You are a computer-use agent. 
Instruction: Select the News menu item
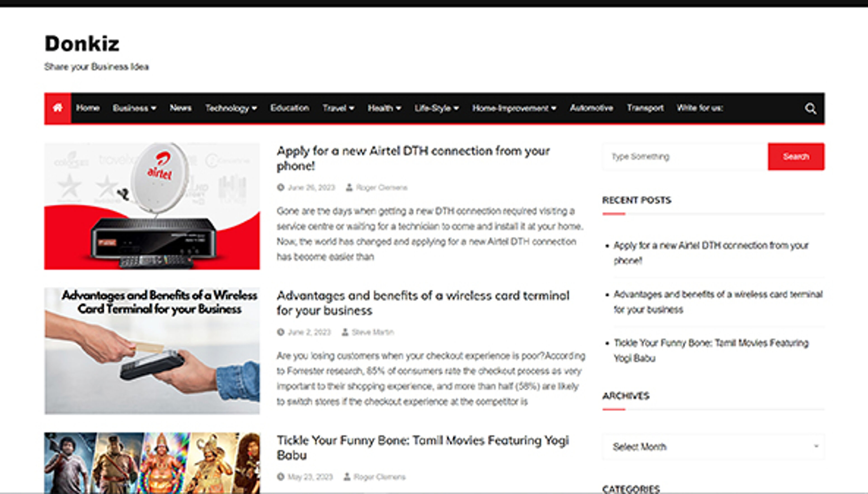(181, 108)
